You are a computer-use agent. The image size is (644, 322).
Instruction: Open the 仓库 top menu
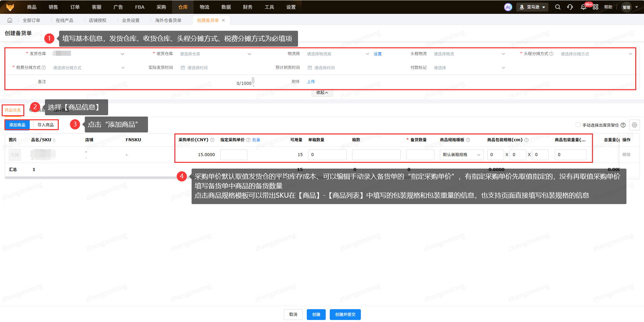pos(183,7)
